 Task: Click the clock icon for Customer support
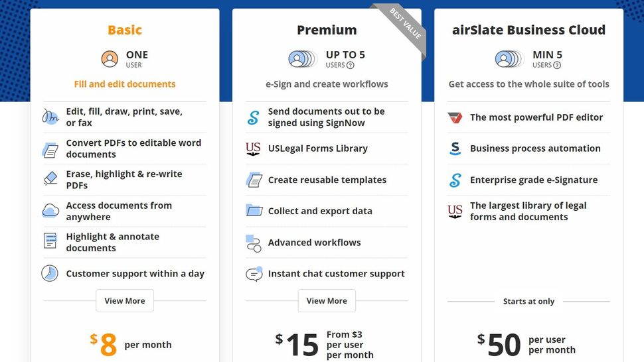coord(50,273)
